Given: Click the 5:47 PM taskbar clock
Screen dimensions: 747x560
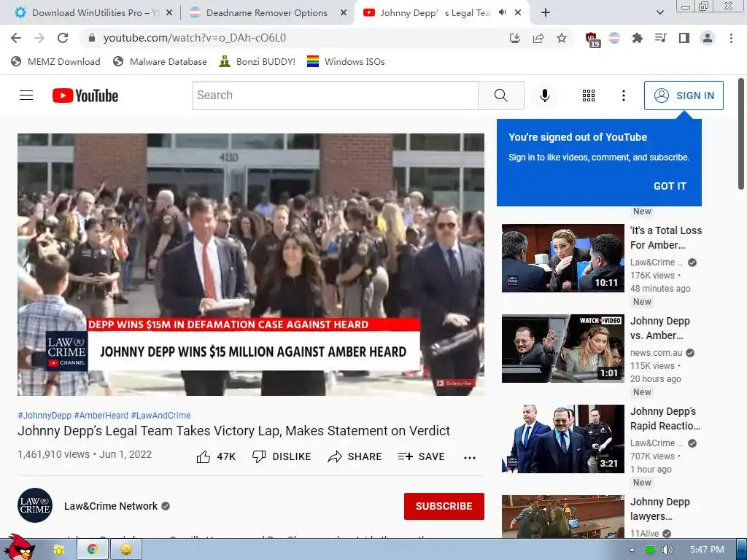Looking at the screenshot, I should tap(707, 550).
